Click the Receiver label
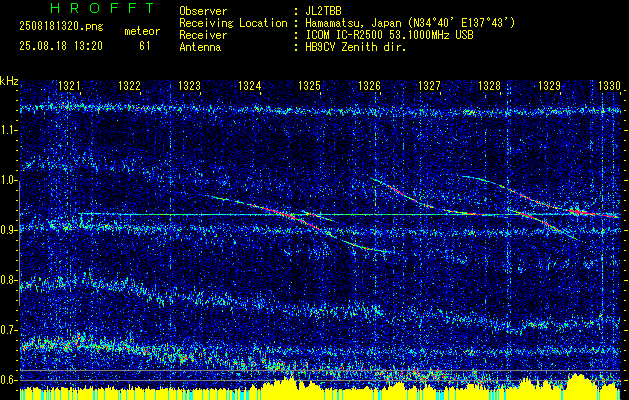The width and height of the screenshot is (629, 400). (203, 35)
